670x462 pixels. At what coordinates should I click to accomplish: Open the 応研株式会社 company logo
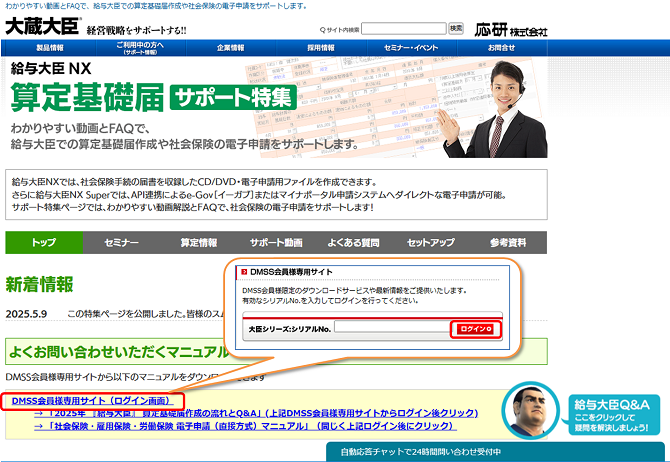point(511,30)
